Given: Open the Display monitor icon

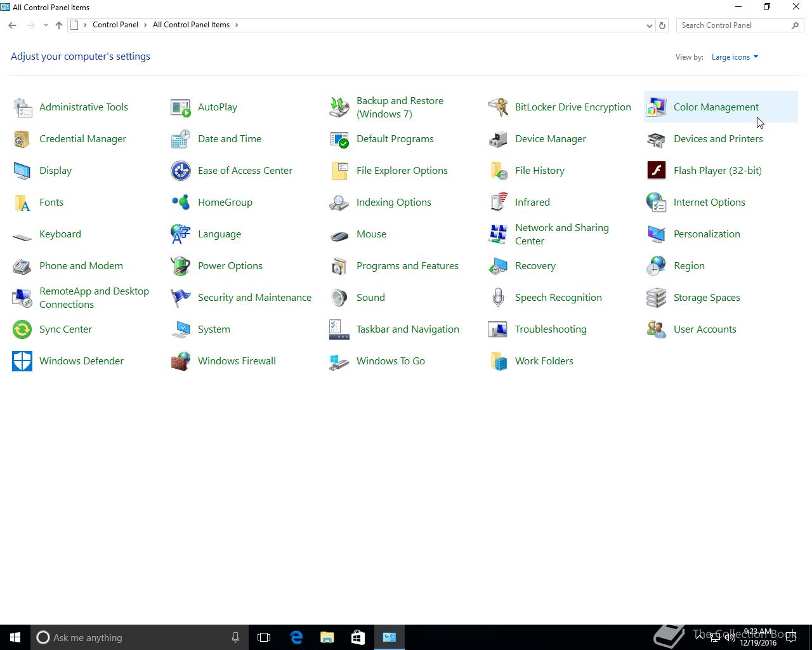Looking at the screenshot, I should [x=22, y=171].
